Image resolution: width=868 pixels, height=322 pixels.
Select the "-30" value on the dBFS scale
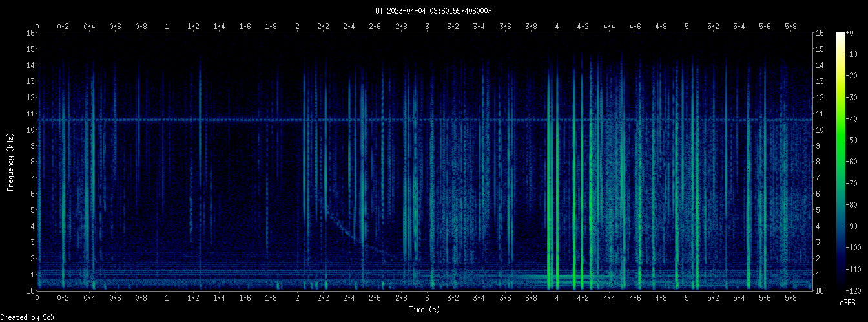pyautogui.click(x=853, y=98)
